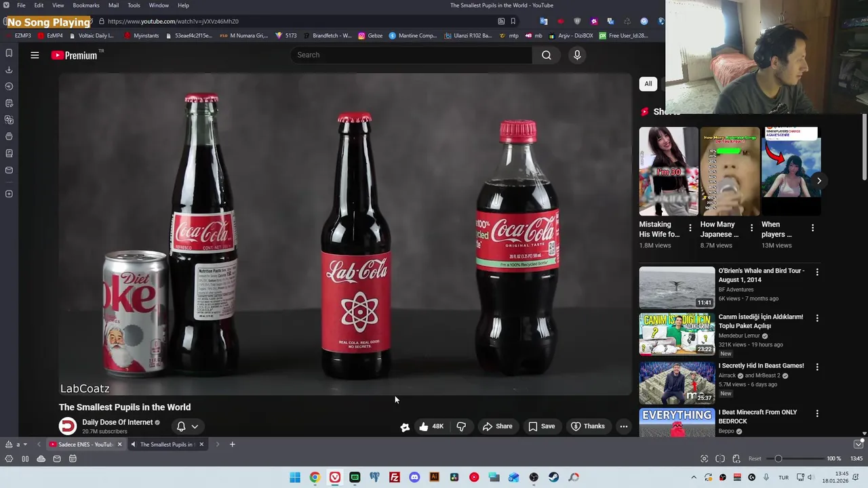The height and width of the screenshot is (488, 868).
Task: Toggle the notification bell for the channel
Action: click(x=181, y=426)
